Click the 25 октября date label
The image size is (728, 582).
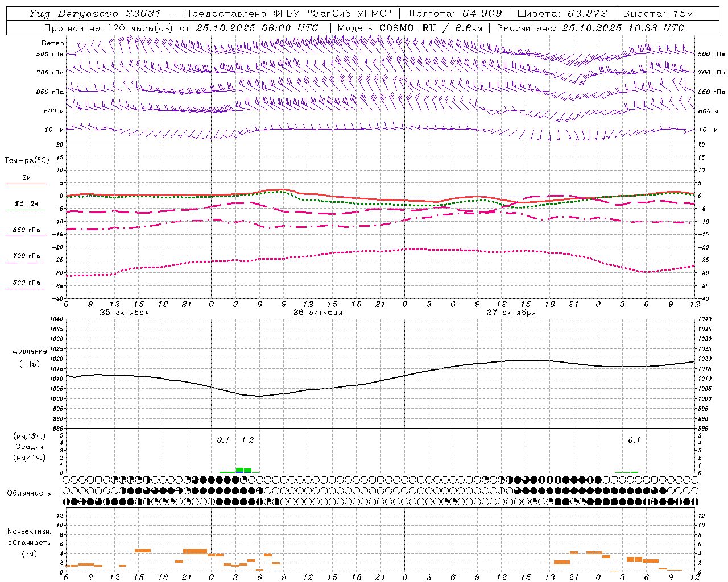pos(124,313)
